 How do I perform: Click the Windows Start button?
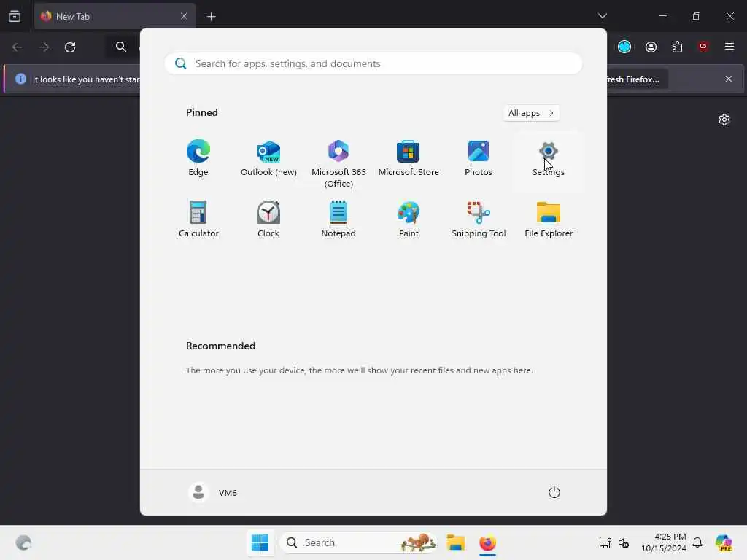(x=260, y=542)
